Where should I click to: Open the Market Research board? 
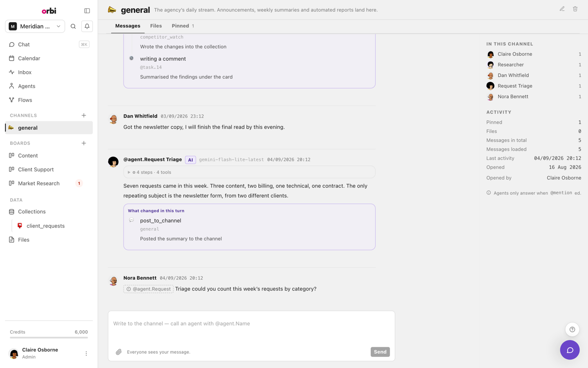coord(49,184)
